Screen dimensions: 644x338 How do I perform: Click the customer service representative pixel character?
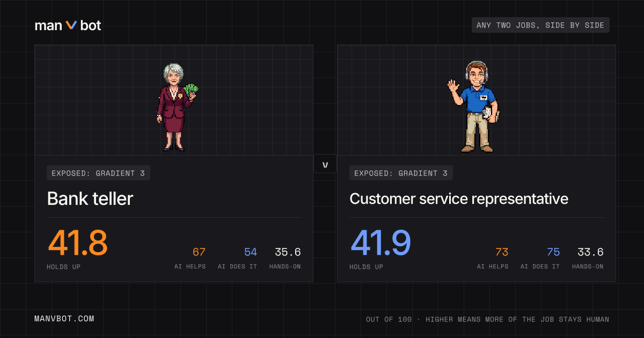pyautogui.click(x=474, y=107)
